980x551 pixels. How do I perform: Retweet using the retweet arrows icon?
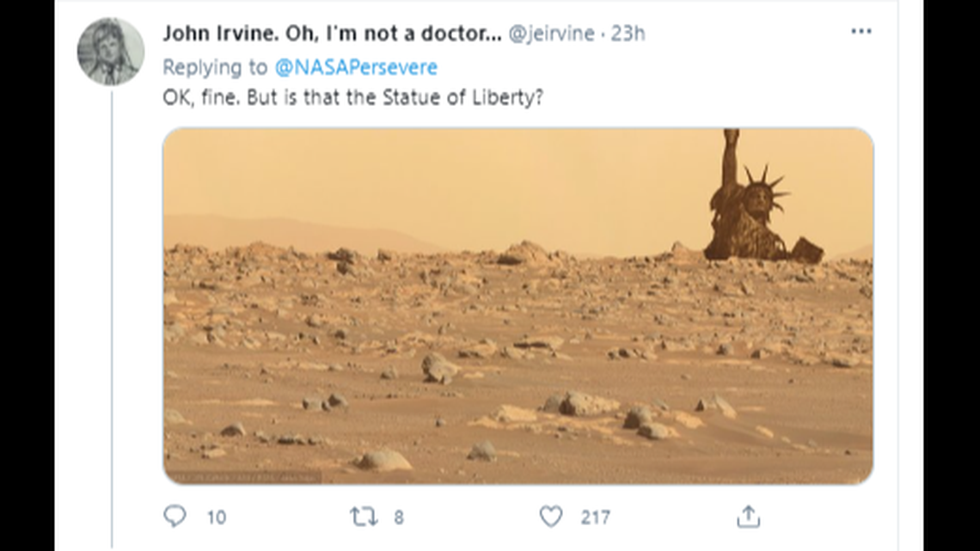coord(363,514)
